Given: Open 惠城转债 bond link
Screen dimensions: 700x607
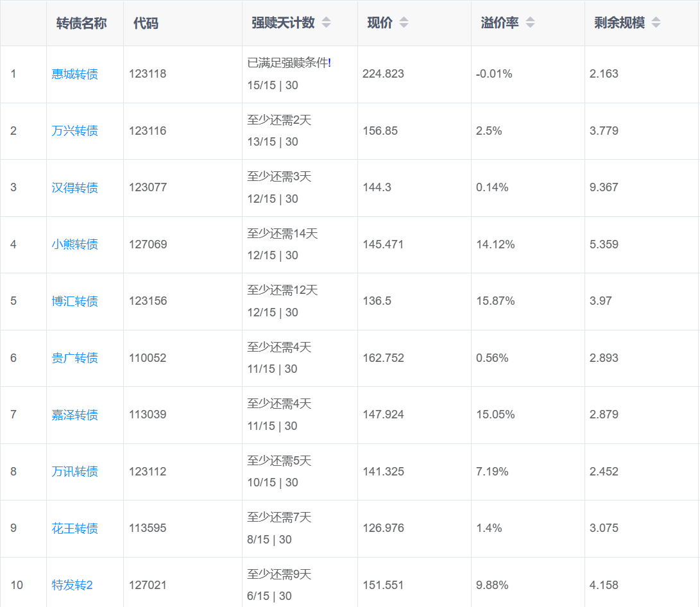Looking at the screenshot, I should (74, 74).
